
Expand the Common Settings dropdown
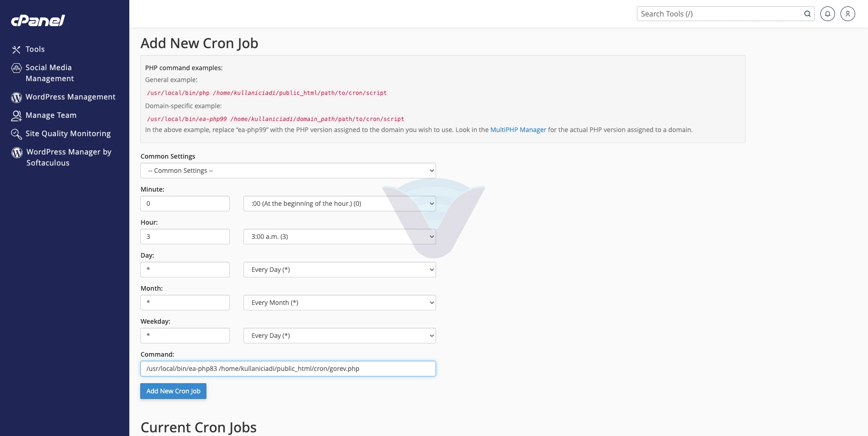288,171
